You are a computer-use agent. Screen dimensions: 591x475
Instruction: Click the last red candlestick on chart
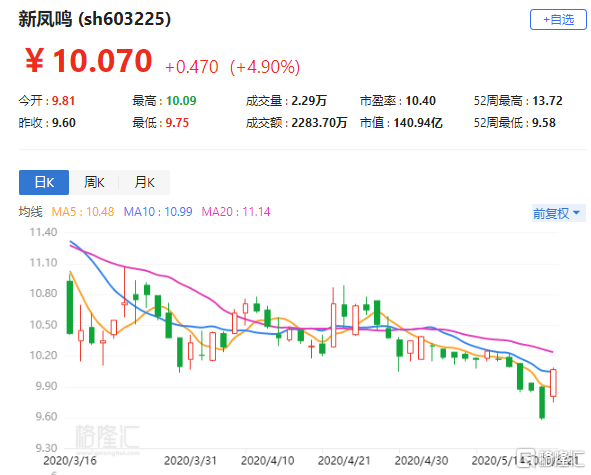553,383
